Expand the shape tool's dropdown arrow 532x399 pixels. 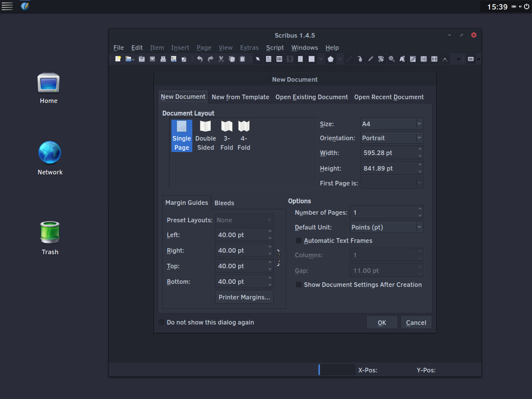(x=321, y=59)
